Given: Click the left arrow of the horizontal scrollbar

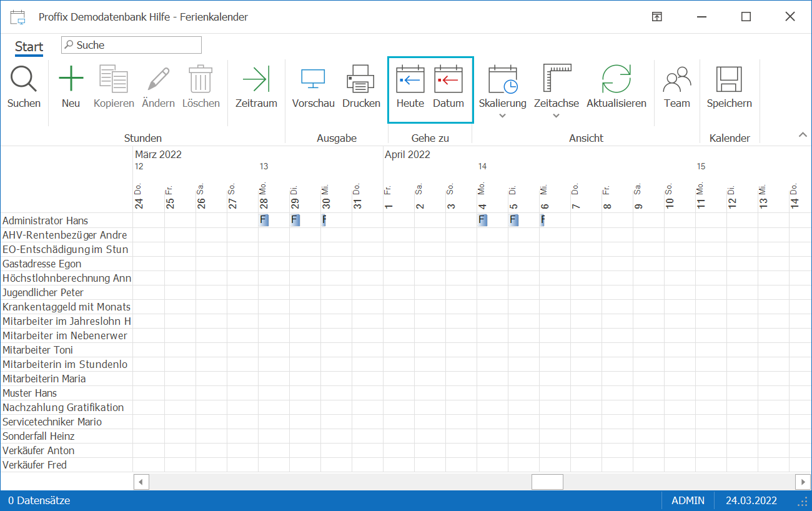Looking at the screenshot, I should pos(141,482).
